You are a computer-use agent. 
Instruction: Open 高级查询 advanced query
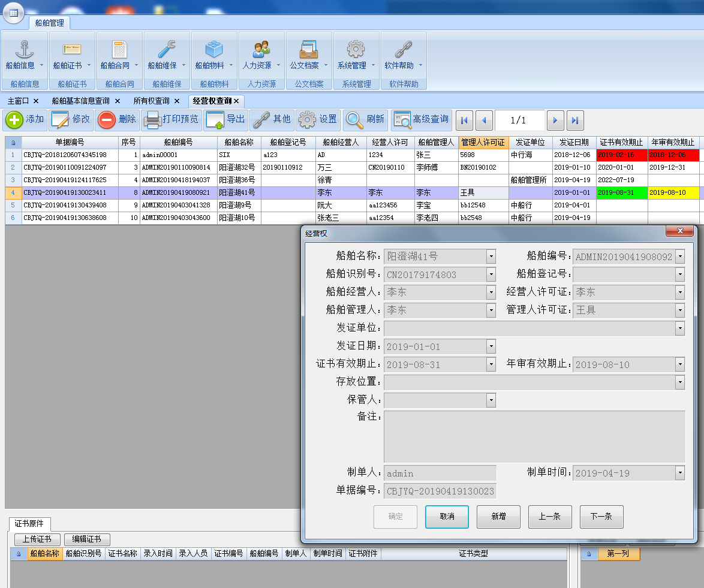tap(422, 120)
